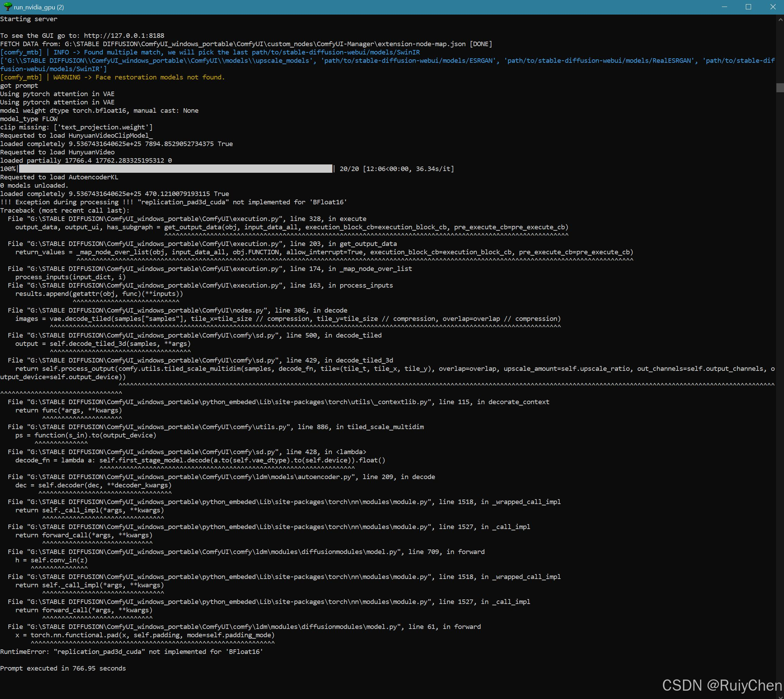The height and width of the screenshot is (699, 784).
Task: Minimize the run_nvidia_gpu console window
Action: (724, 7)
